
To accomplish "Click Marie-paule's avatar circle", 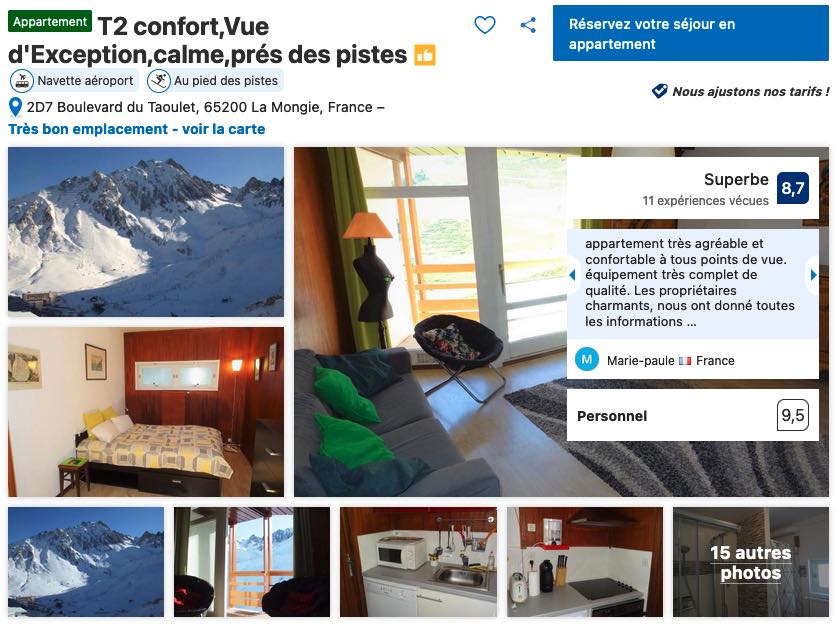I will point(586,360).
